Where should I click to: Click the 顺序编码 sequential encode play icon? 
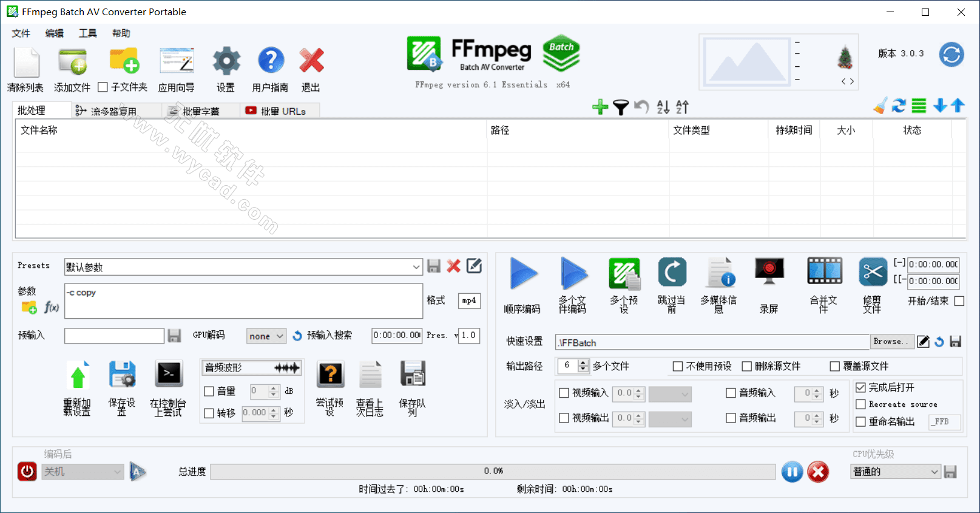pyautogui.click(x=523, y=274)
